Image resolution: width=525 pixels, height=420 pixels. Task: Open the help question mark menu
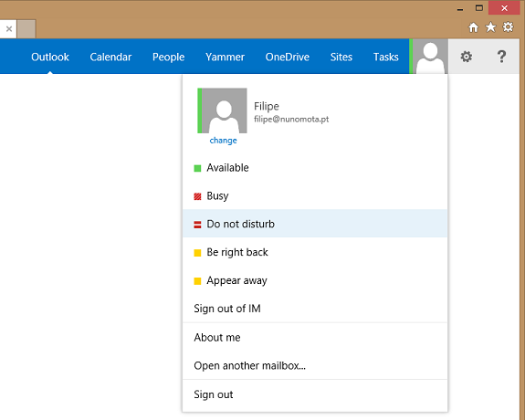click(501, 57)
